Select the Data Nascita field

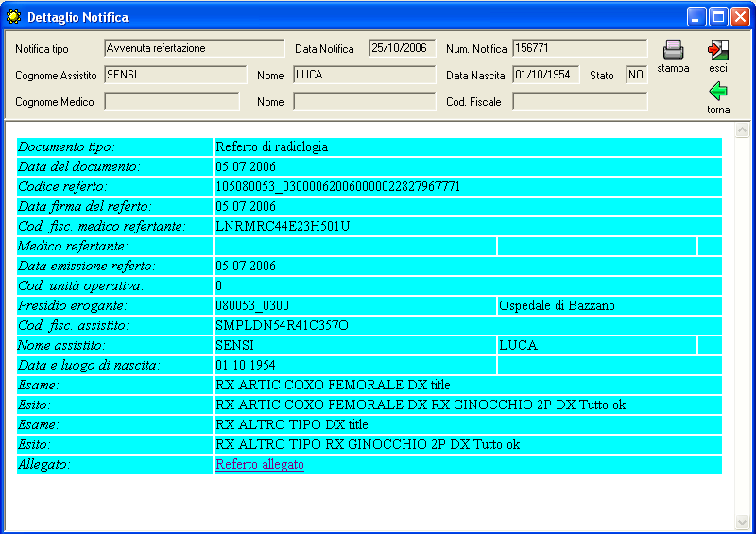coord(546,75)
